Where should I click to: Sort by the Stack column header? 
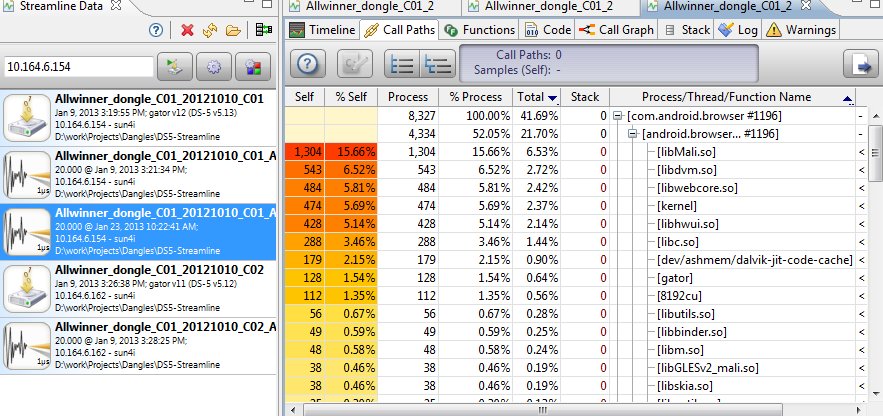pos(586,97)
